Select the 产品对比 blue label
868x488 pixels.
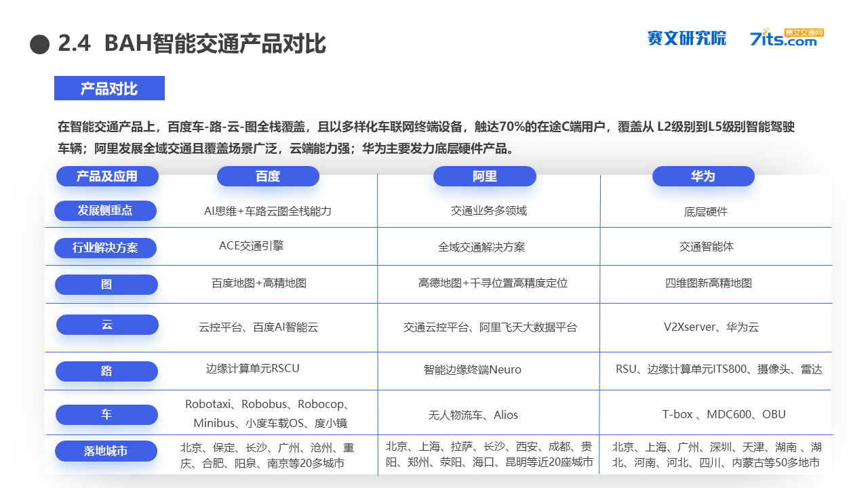[x=109, y=88]
